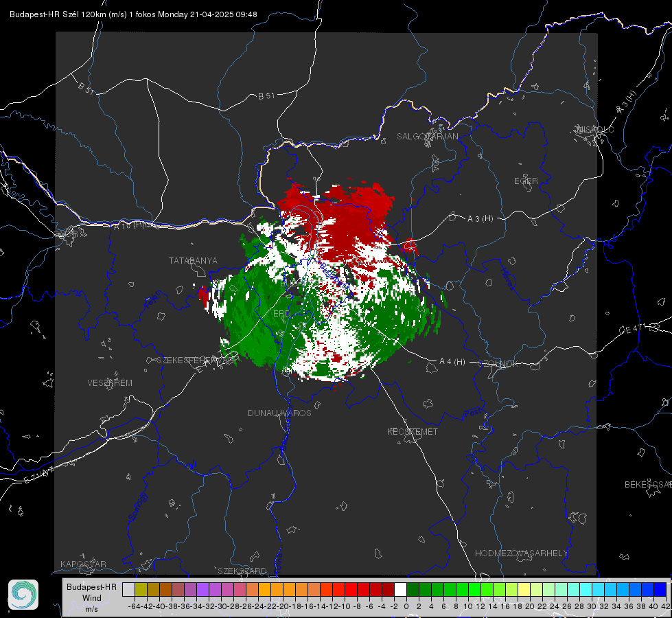672x618 pixels.
Task: Select the dark red swatch before -2
Action: pos(388,589)
